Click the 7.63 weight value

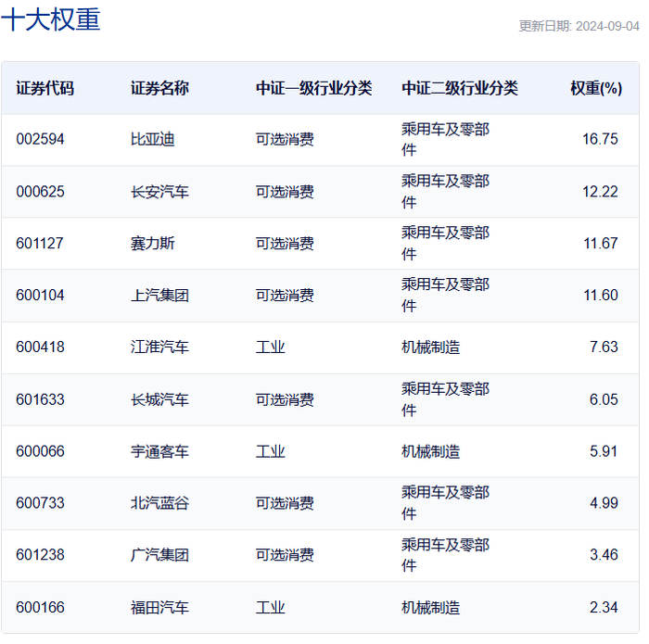pyautogui.click(x=604, y=347)
